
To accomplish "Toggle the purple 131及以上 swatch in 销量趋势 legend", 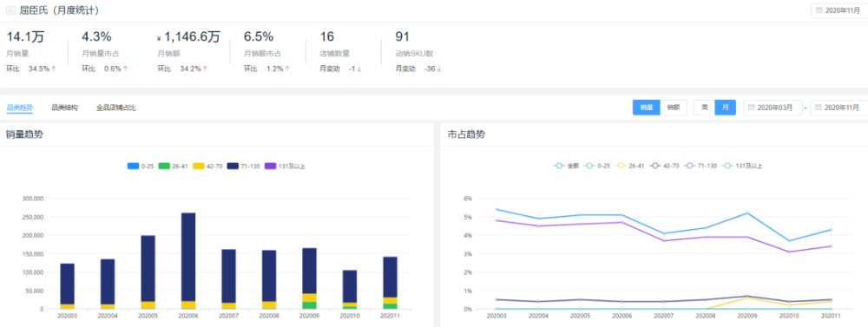I will tap(270, 166).
